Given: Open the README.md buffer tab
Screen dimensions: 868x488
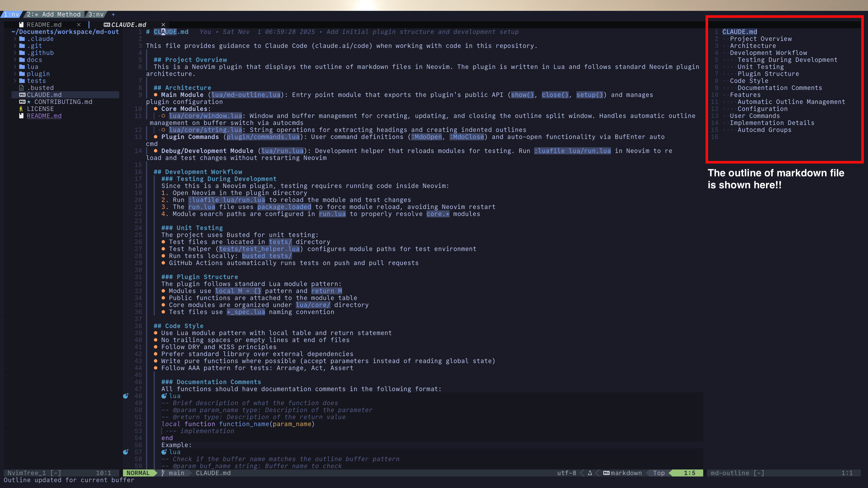Looking at the screenshot, I should pos(44,25).
